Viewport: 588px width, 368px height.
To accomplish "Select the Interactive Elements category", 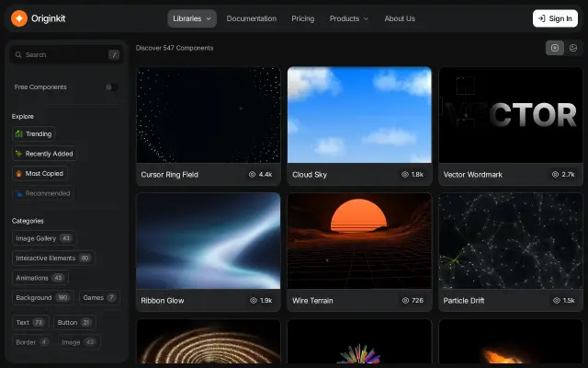I will coord(53,259).
